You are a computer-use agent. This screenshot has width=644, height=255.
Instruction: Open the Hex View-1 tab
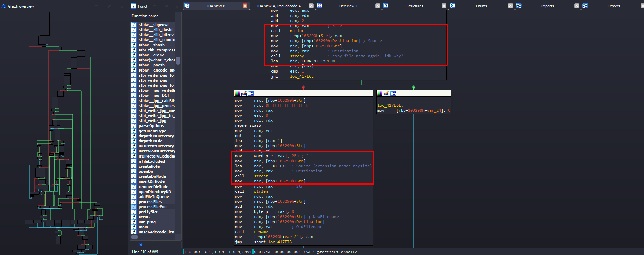[x=348, y=6]
